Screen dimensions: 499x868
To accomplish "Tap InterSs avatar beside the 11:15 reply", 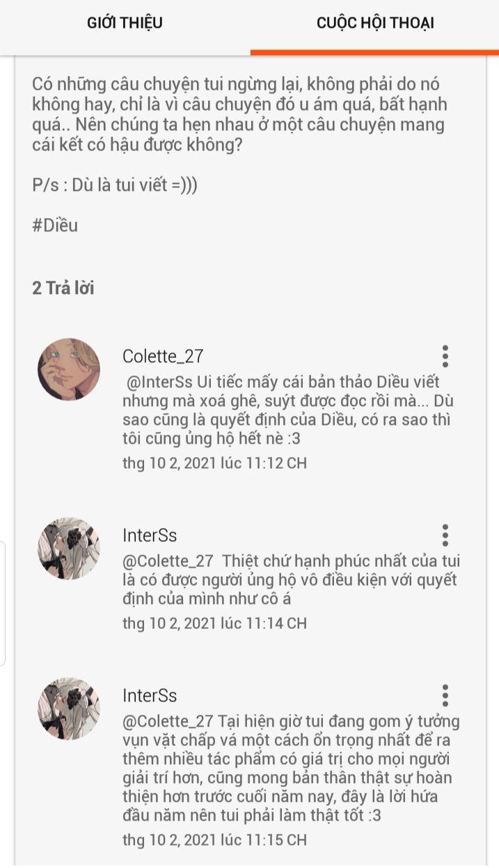I will pos(69,708).
